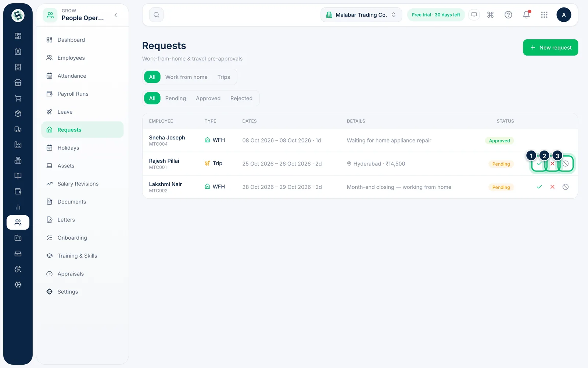588x368 pixels.
Task: Click the Approved status badge for Sneha Joseph
Action: pyautogui.click(x=499, y=141)
